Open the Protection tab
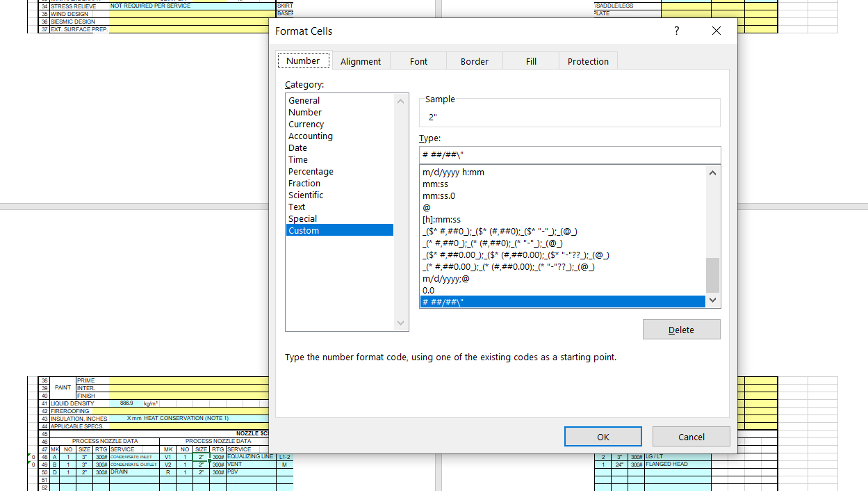This screenshot has height=491, width=868. point(587,61)
